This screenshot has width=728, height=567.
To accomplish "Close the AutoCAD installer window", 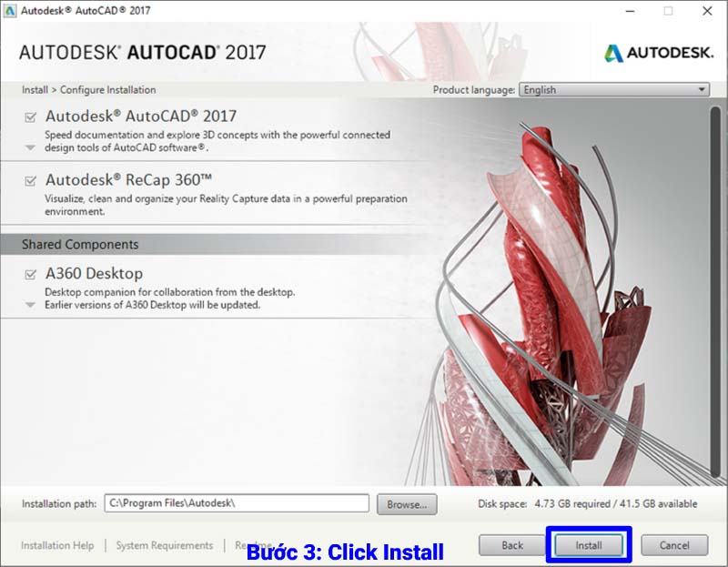I will (707, 11).
